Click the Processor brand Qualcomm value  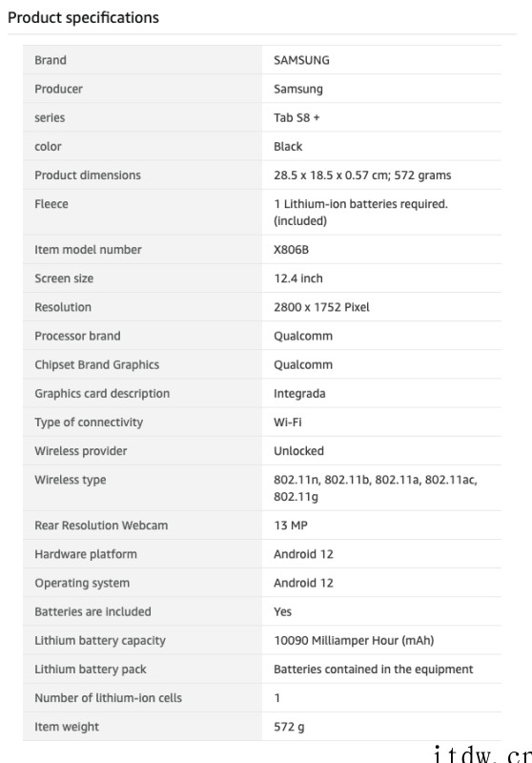[x=303, y=337]
